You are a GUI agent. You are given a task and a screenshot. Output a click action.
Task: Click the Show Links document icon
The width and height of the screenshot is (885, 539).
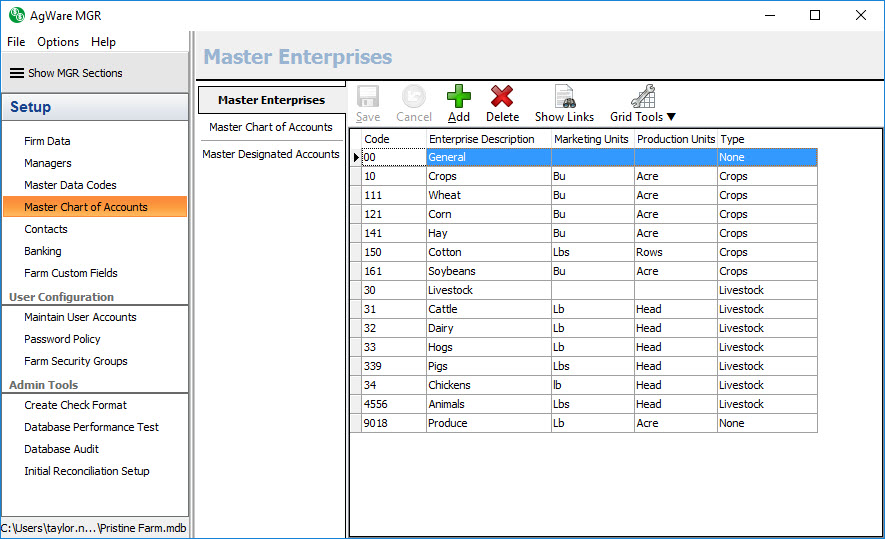[564, 97]
